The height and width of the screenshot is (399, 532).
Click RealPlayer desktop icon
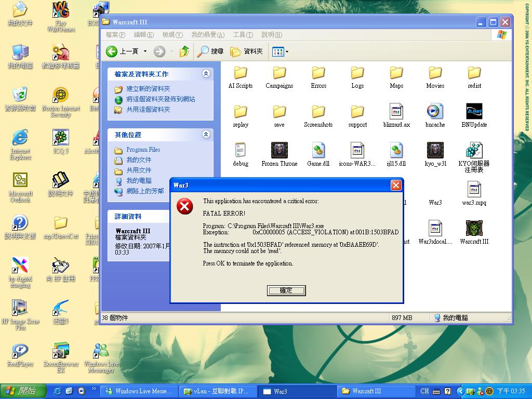(x=20, y=354)
